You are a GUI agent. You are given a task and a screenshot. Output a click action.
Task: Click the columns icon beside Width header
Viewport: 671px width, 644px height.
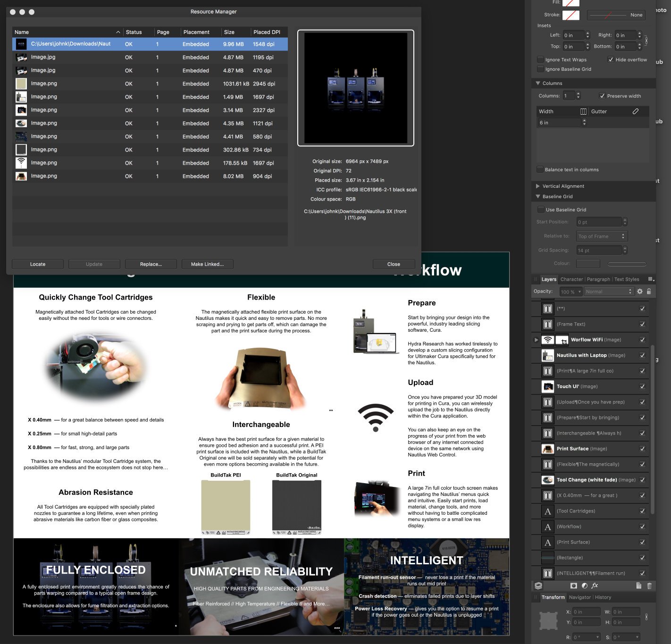tap(583, 111)
